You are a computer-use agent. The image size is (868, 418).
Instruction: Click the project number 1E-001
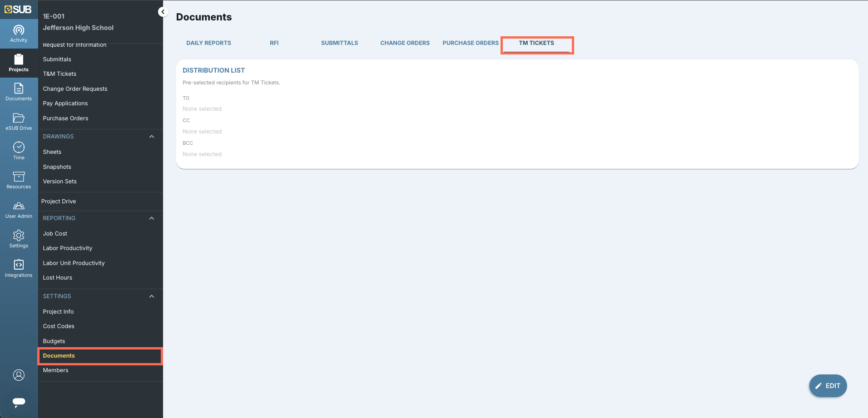pyautogui.click(x=54, y=16)
